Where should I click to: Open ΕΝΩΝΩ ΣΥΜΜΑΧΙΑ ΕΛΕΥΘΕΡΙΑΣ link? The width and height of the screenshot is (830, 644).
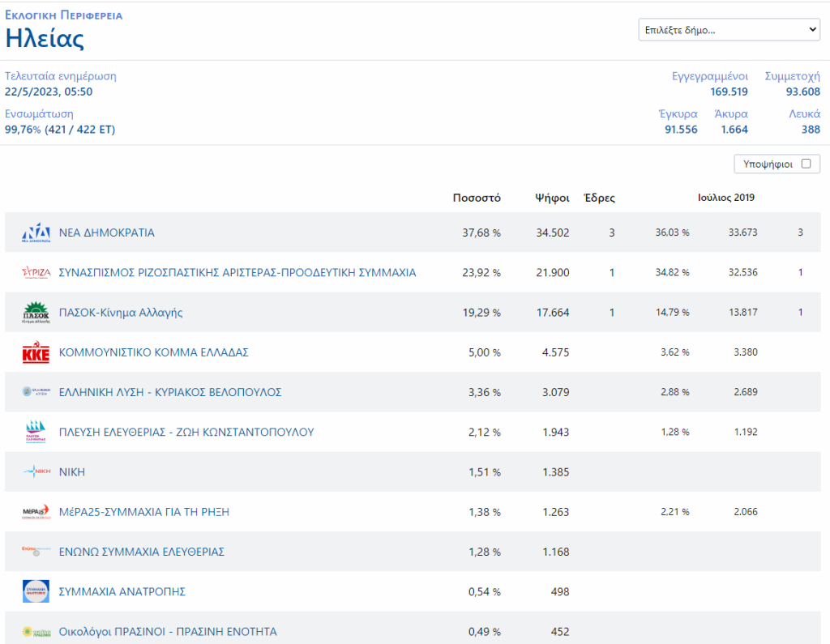coord(142,552)
